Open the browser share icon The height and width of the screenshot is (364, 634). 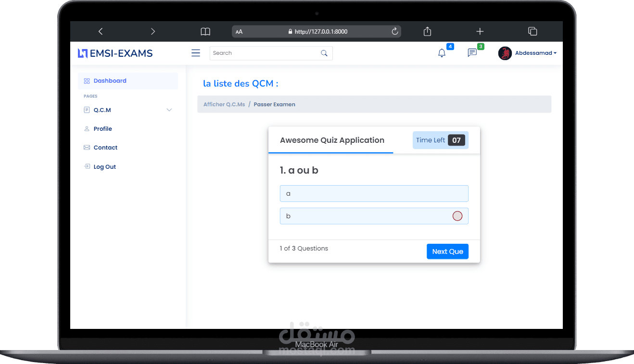(x=427, y=31)
